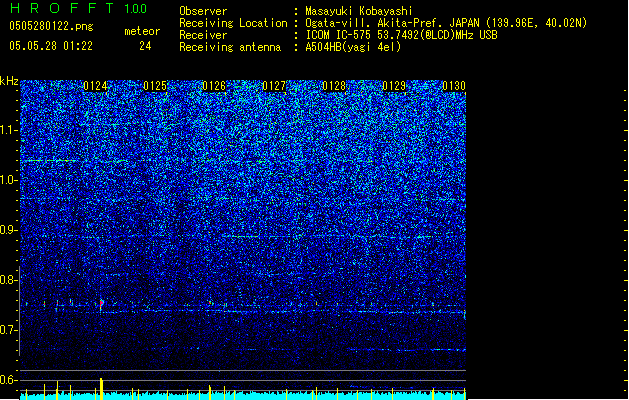Click the 1.0 kHz axis tick label
The height and width of the screenshot is (400, 629).
tap(8, 180)
